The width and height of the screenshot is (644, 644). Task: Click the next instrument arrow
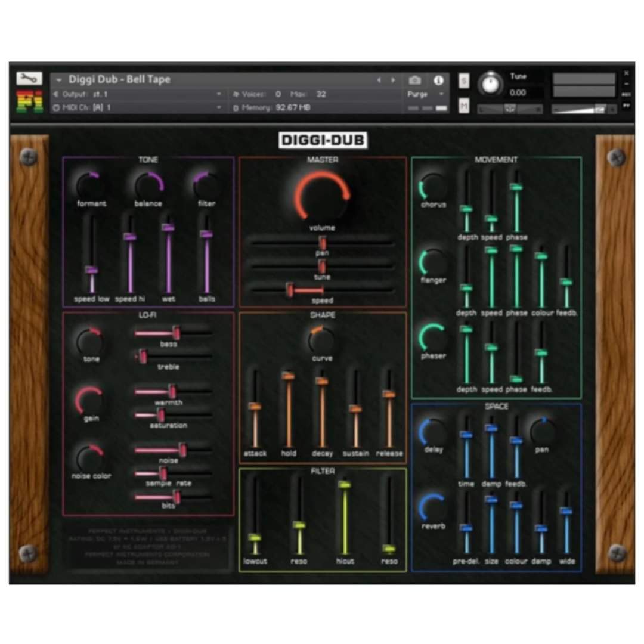tap(393, 79)
